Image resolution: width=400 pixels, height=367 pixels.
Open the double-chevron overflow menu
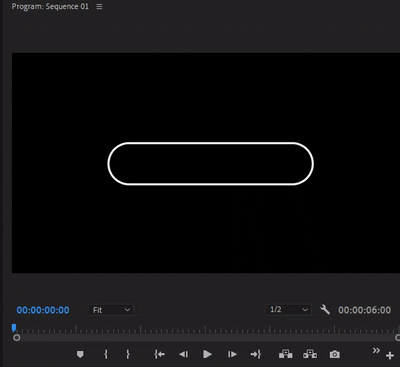coord(376,350)
